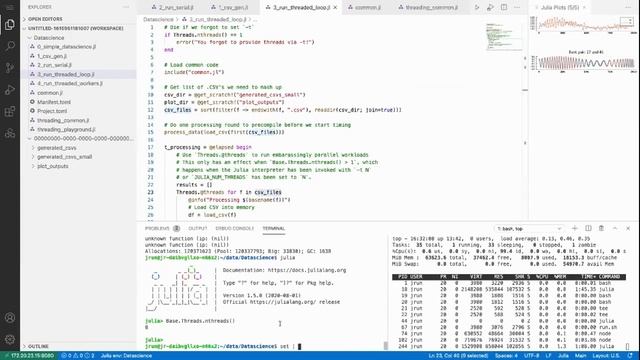Click the docs.julialang.org link in terminal
The height and width of the screenshot is (360, 640).
coord(307,270)
